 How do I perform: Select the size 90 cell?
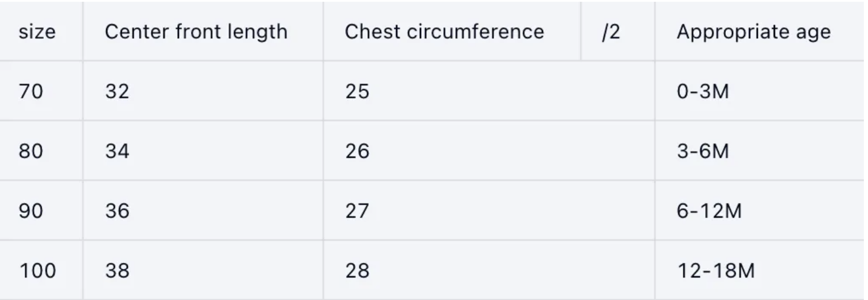point(31,212)
